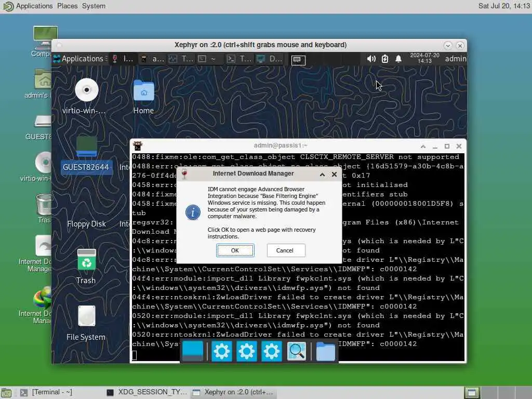Open the admin user menu in the Xephyr panel
The image size is (532, 399).
455,59
